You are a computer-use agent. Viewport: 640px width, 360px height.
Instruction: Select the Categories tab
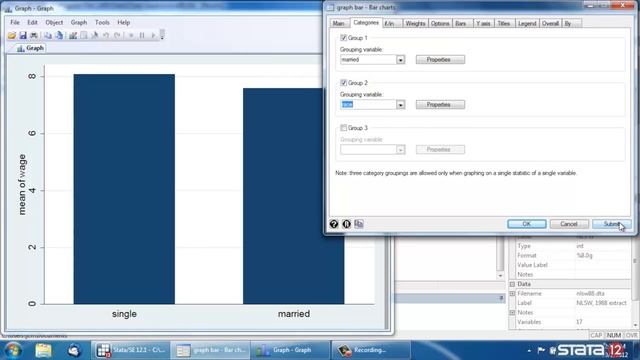[366, 23]
